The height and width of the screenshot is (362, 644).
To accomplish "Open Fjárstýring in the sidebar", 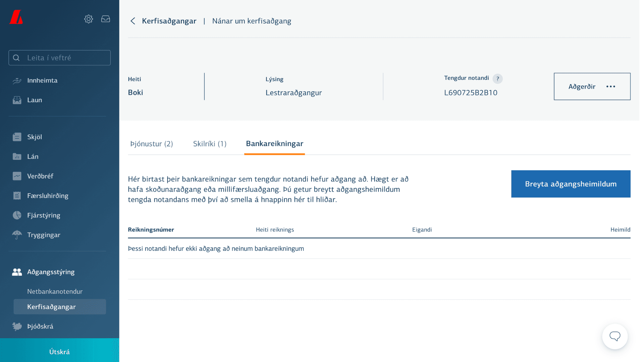I will tap(44, 216).
